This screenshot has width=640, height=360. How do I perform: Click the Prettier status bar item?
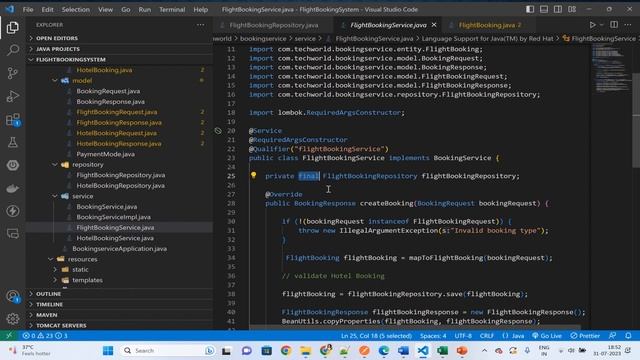point(585,336)
